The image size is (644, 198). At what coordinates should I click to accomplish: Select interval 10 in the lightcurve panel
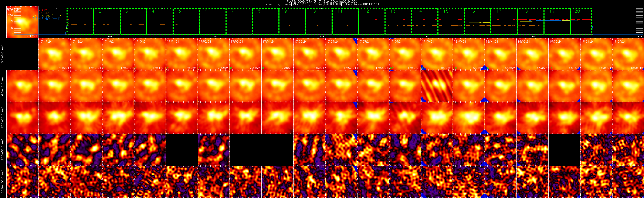click(x=319, y=22)
